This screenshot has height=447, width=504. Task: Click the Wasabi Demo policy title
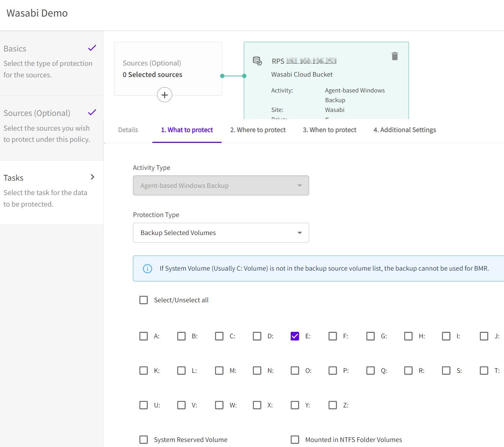pyautogui.click(x=37, y=13)
